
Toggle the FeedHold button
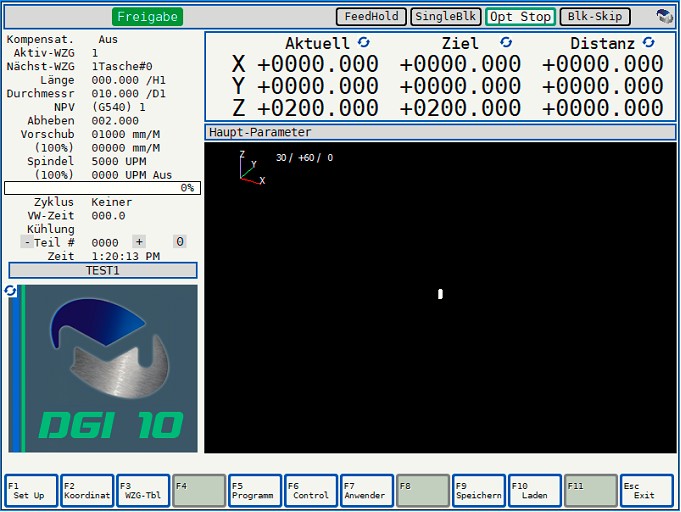point(371,17)
